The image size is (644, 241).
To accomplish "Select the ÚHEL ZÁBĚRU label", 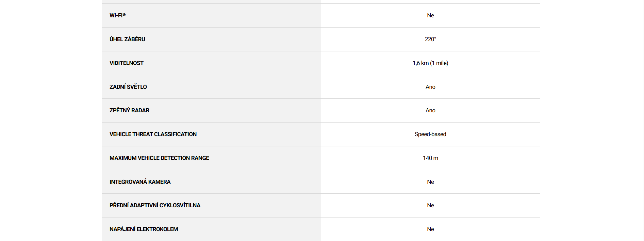I will 127,39.
